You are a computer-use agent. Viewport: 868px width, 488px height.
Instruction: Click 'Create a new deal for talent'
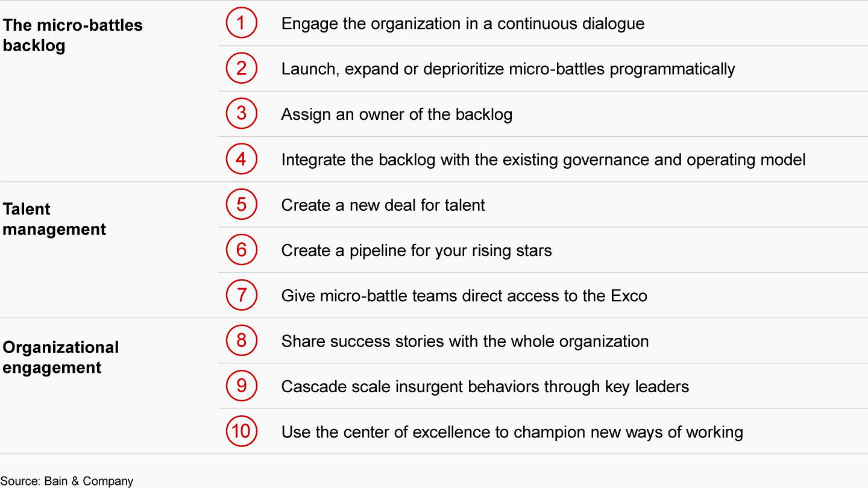click(383, 205)
